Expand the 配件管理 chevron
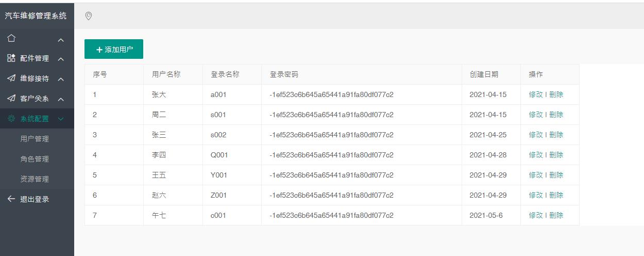644x256 pixels. [61, 59]
